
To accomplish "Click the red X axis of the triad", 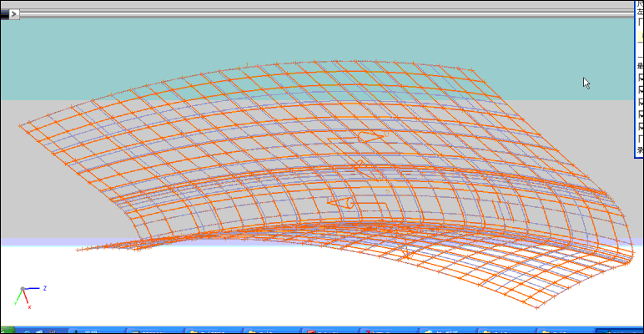I will (27, 299).
